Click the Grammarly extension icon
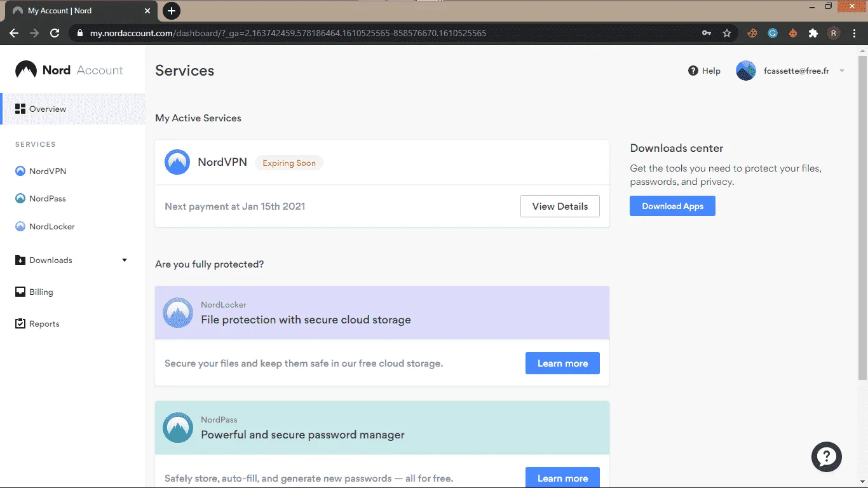 pos(773,33)
